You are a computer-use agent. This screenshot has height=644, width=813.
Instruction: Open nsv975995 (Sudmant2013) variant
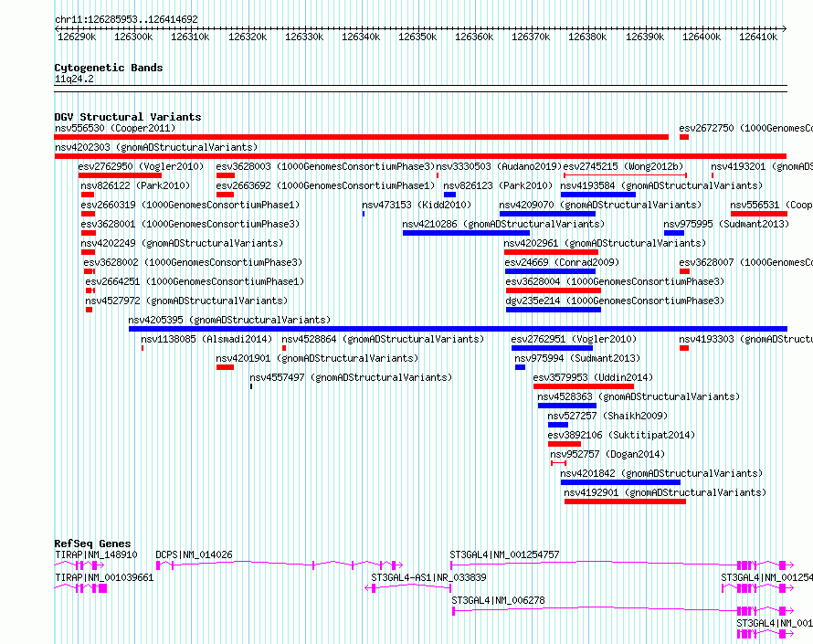pyautogui.click(x=726, y=224)
